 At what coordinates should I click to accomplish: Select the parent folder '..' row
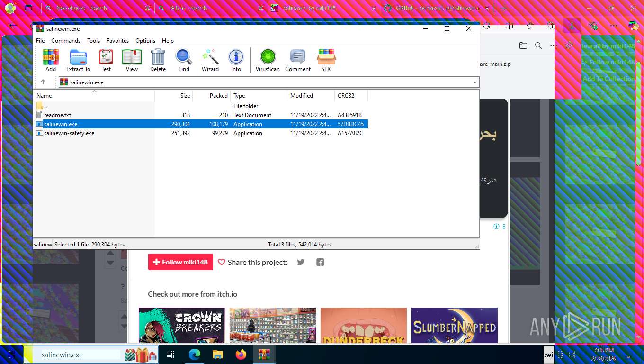(201, 106)
